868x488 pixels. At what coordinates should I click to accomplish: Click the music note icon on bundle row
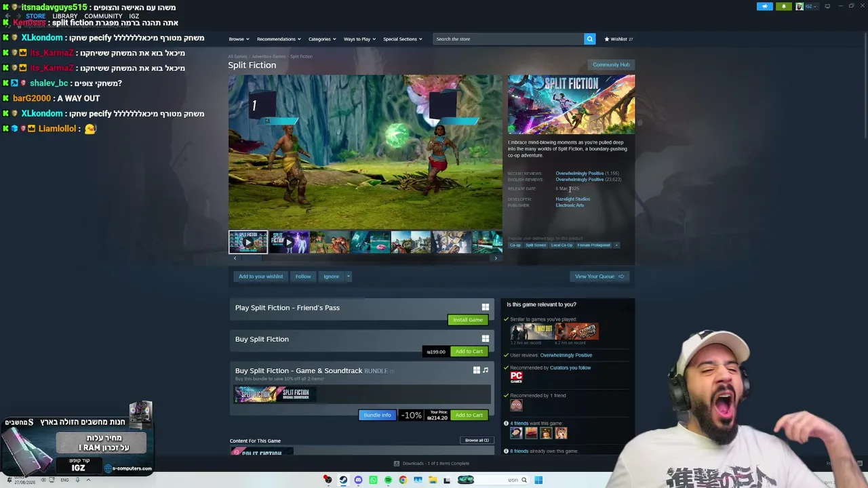click(x=485, y=370)
